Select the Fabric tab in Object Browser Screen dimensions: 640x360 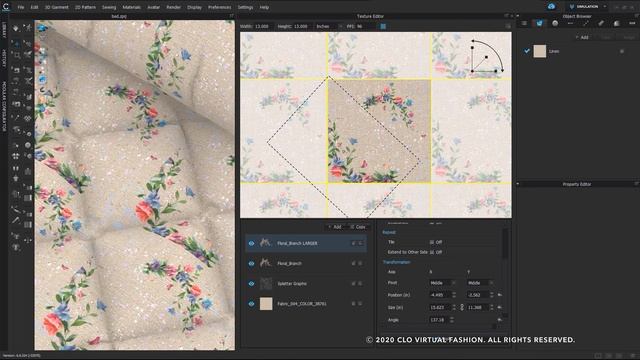(x=539, y=23)
